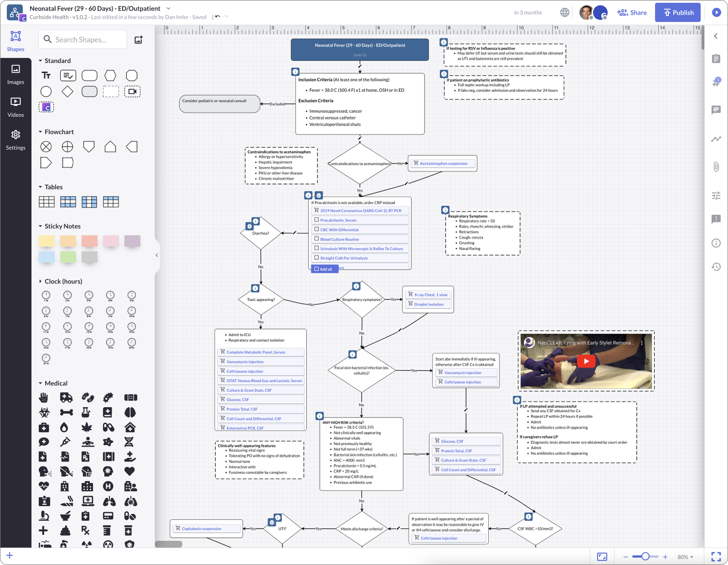Tick the Blood Culture Routine checkbox
This screenshot has width=728, height=565.
(x=316, y=239)
